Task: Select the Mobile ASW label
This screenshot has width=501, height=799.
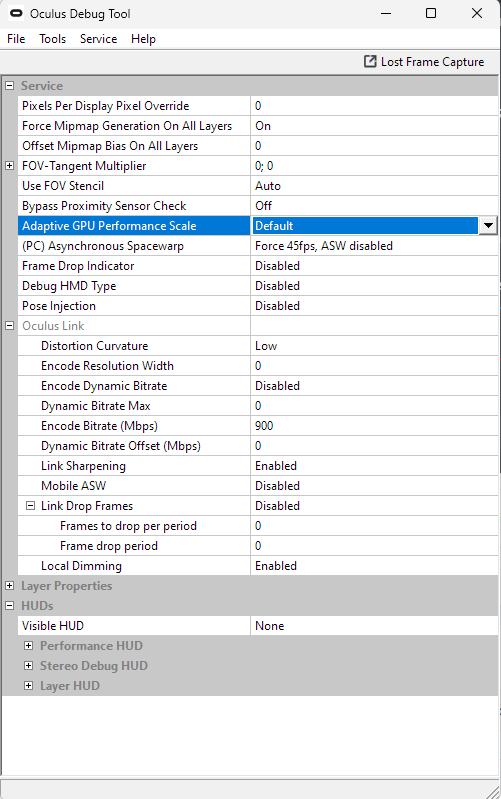Action: click(73, 486)
